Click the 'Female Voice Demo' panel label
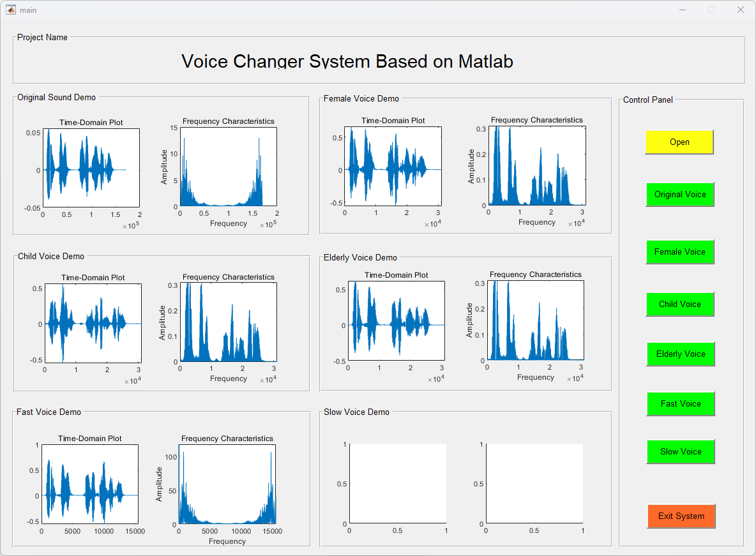 tap(361, 98)
